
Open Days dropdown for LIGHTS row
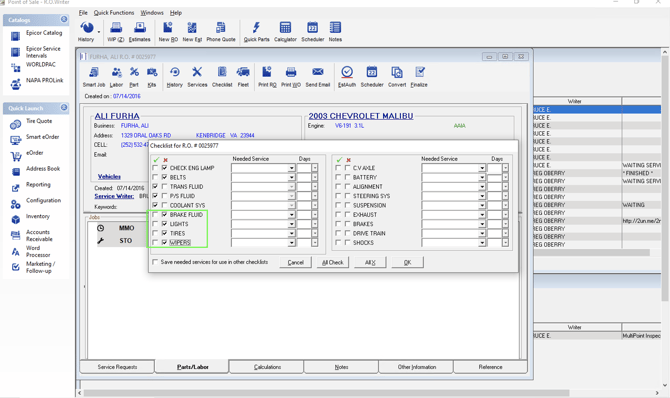[x=315, y=224]
